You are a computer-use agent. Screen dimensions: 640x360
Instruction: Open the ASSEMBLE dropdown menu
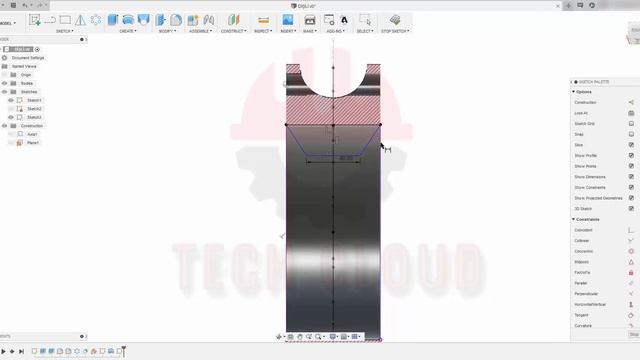pos(200,31)
